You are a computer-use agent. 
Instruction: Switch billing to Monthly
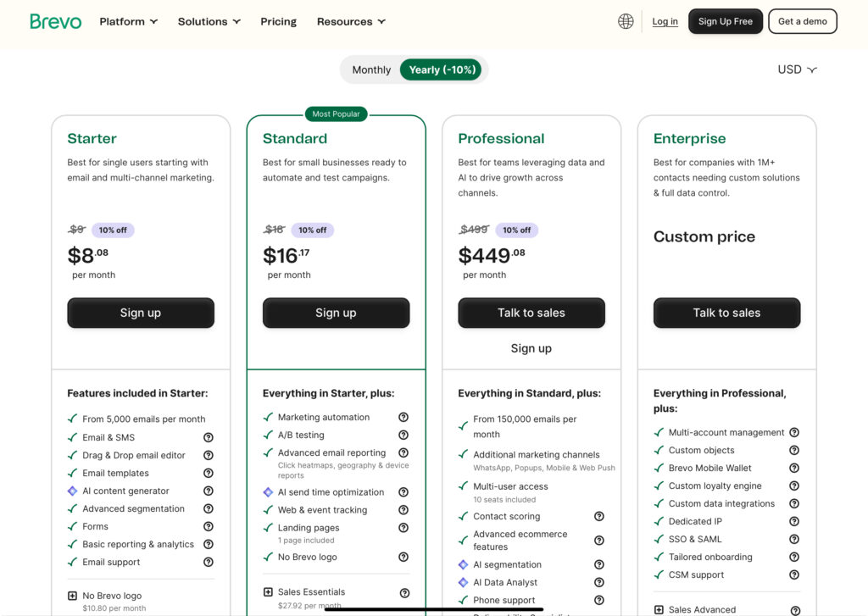(x=371, y=69)
